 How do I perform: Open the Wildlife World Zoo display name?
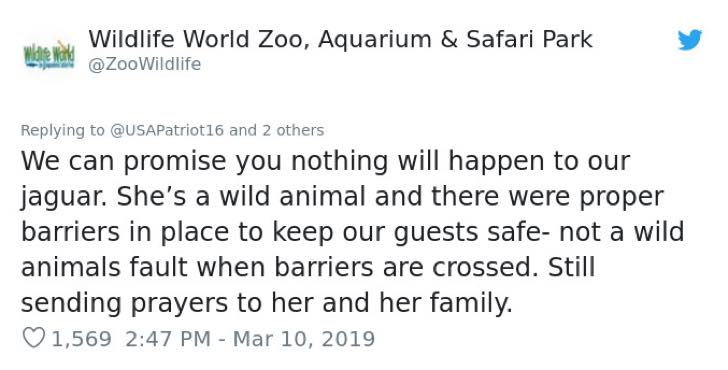tap(340, 39)
